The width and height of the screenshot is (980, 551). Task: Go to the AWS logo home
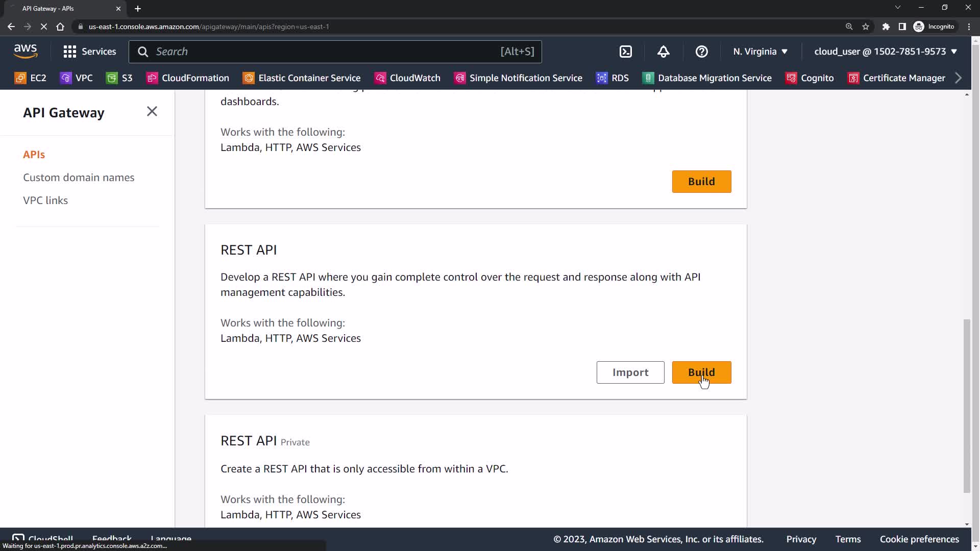(26, 52)
